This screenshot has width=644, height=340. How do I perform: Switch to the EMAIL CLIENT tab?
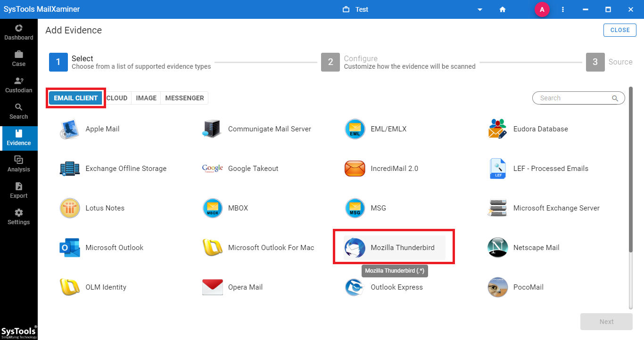point(75,98)
